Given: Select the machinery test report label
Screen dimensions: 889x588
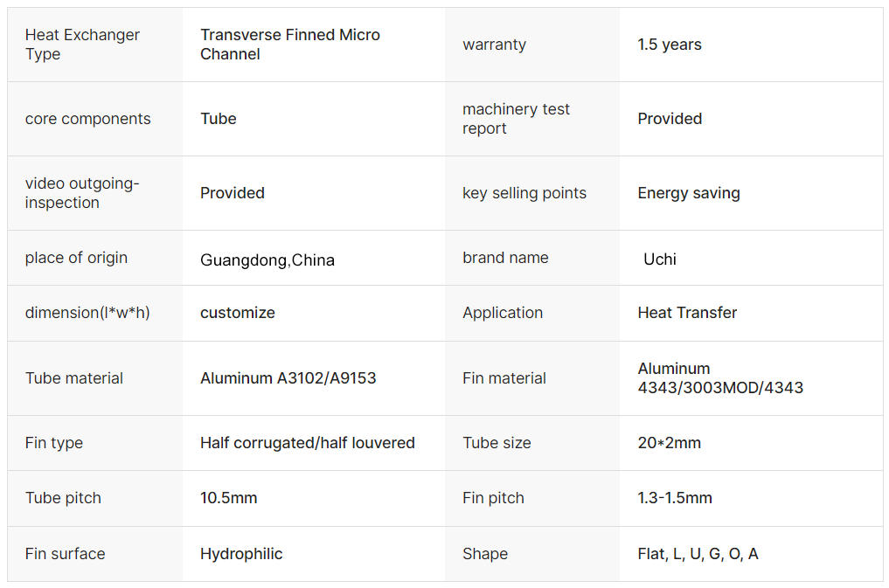Looking at the screenshot, I should (x=516, y=119).
